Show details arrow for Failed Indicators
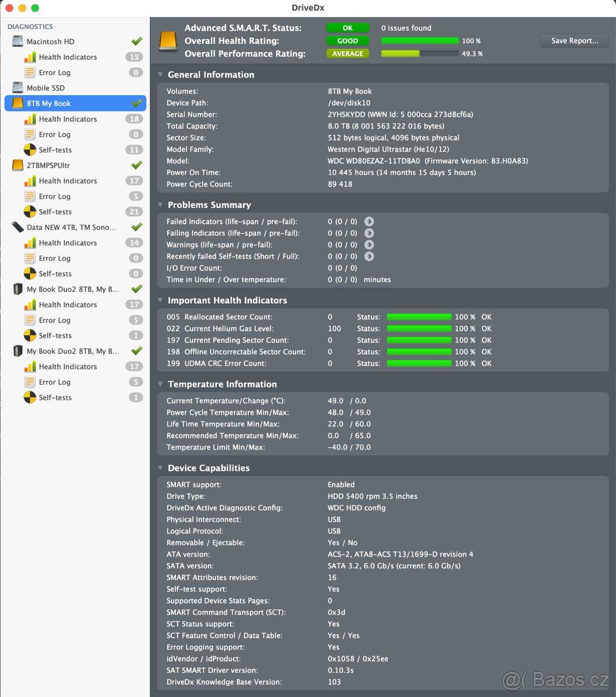The width and height of the screenshot is (616, 697). click(x=369, y=221)
